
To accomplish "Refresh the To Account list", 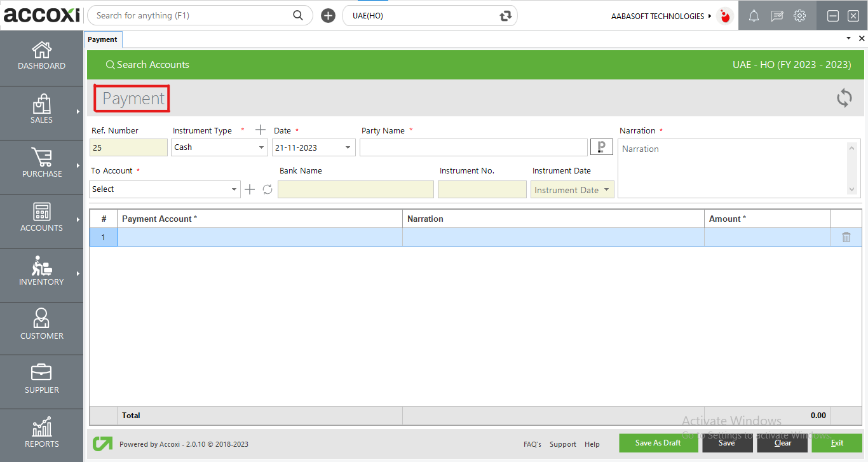I will [x=266, y=189].
